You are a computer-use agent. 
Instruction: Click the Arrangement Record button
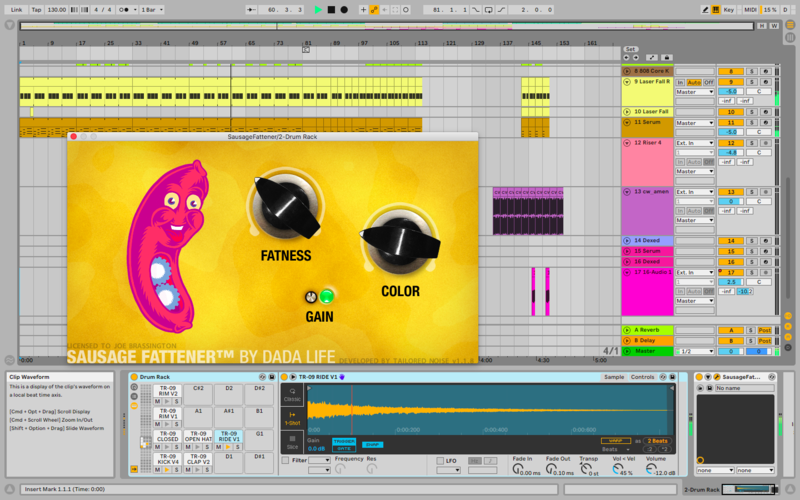344,9
